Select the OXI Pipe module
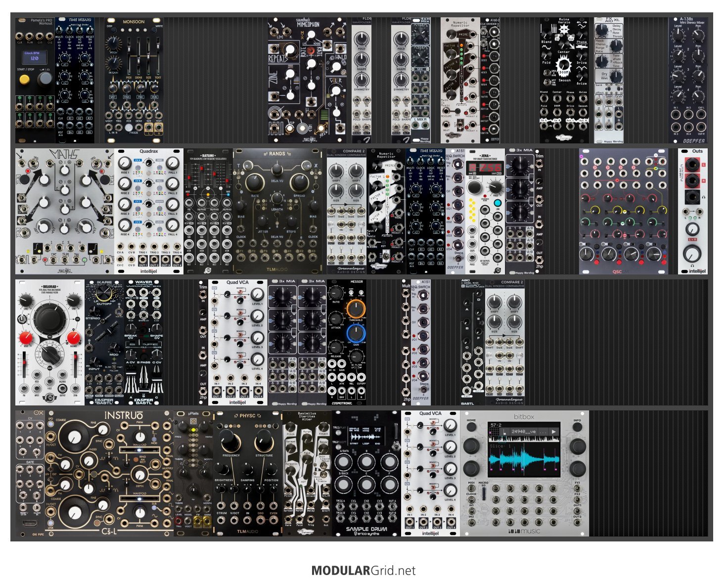This screenshot has width=728, height=581. tap(30, 473)
